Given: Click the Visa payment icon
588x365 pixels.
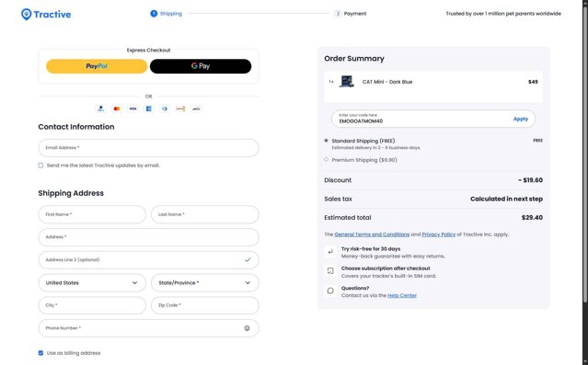Looking at the screenshot, I should tap(133, 108).
